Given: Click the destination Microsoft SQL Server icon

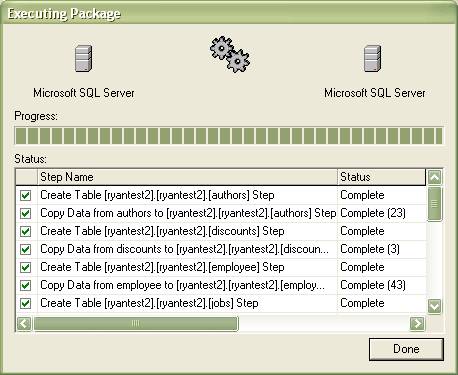Looking at the screenshot, I should pyautogui.click(x=372, y=59).
